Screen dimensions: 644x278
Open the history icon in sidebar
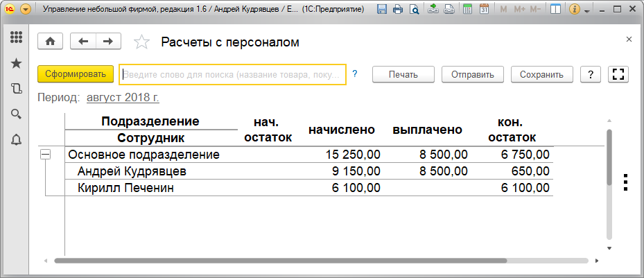coord(16,89)
